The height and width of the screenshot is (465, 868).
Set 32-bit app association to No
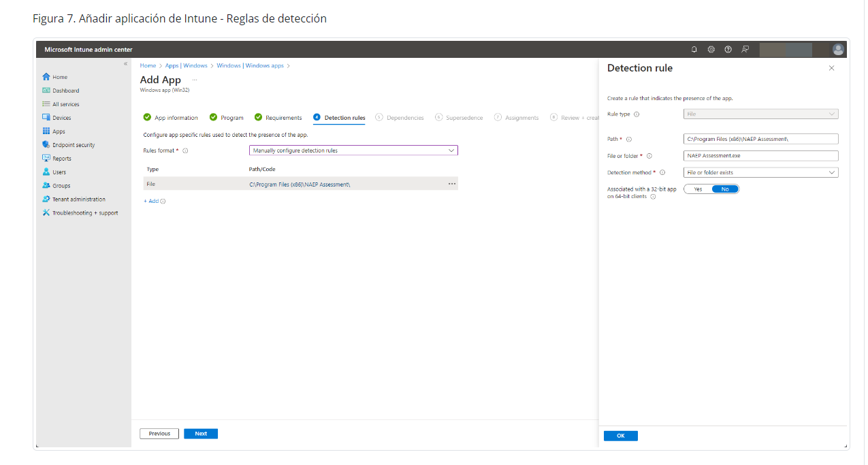725,189
